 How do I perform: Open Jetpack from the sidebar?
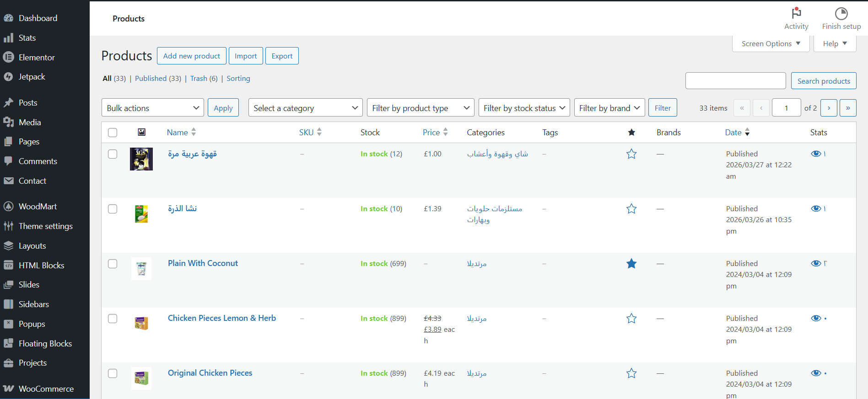pyautogui.click(x=31, y=77)
